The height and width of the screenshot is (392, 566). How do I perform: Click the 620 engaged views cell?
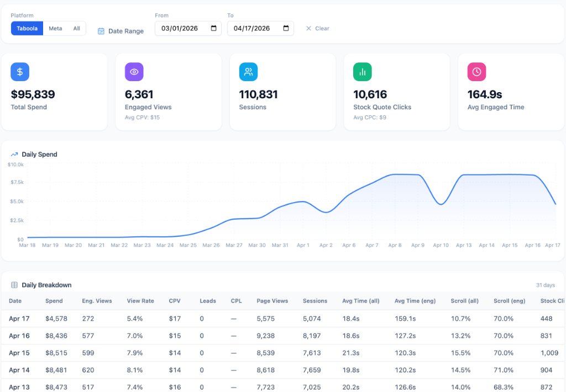pyautogui.click(x=88, y=370)
